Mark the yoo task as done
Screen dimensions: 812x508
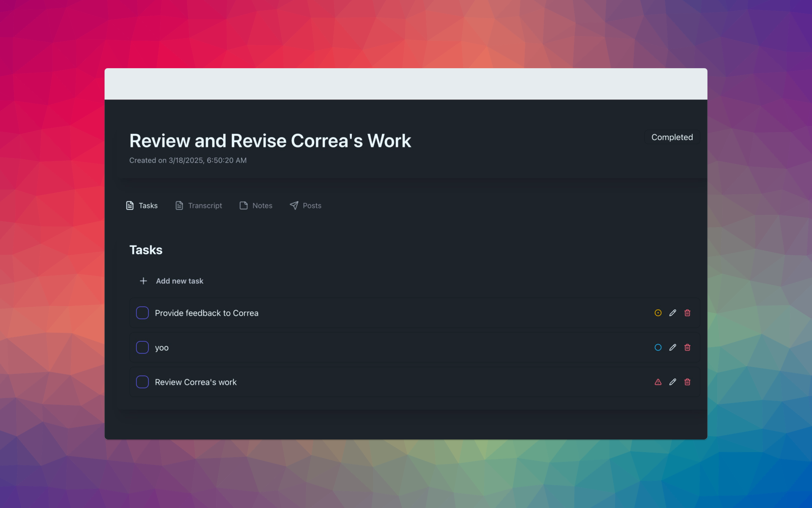coord(142,348)
